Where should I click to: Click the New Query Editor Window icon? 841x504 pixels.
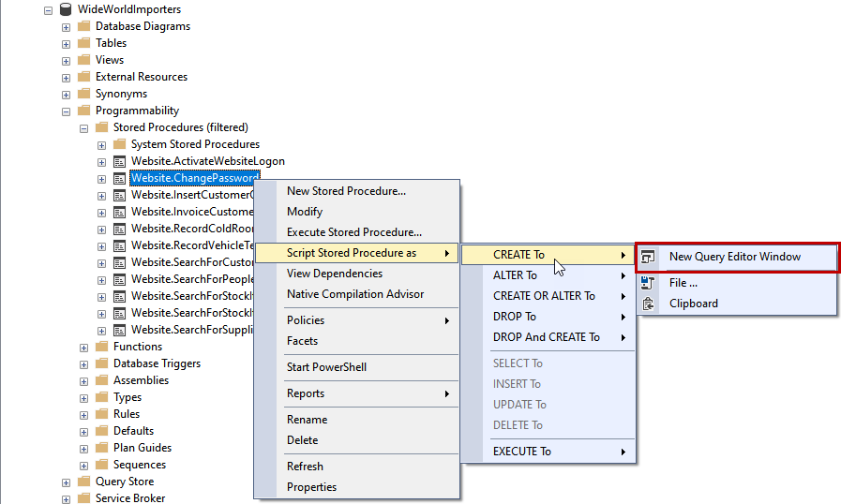(x=648, y=257)
